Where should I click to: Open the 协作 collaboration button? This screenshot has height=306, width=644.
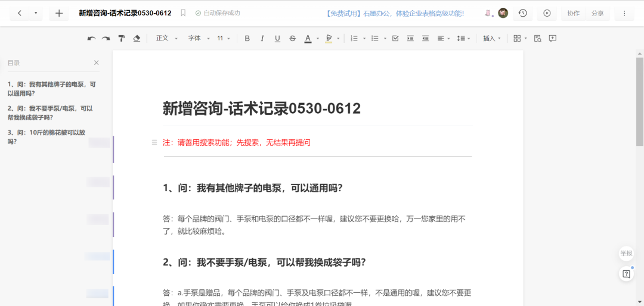point(574,13)
